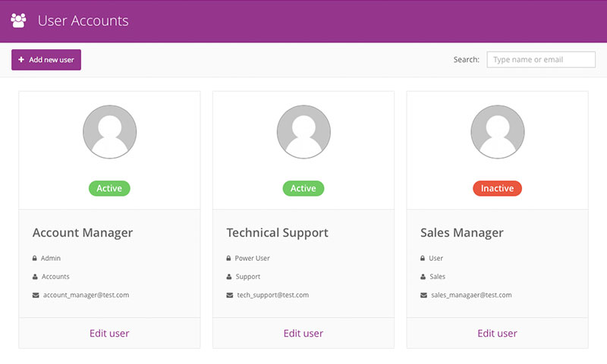Click the person icon beside Sales

click(423, 277)
